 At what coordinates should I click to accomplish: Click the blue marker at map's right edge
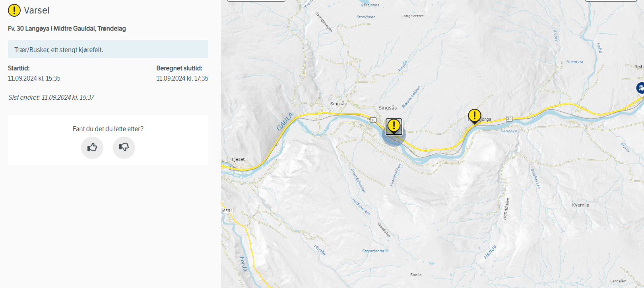coord(640,88)
